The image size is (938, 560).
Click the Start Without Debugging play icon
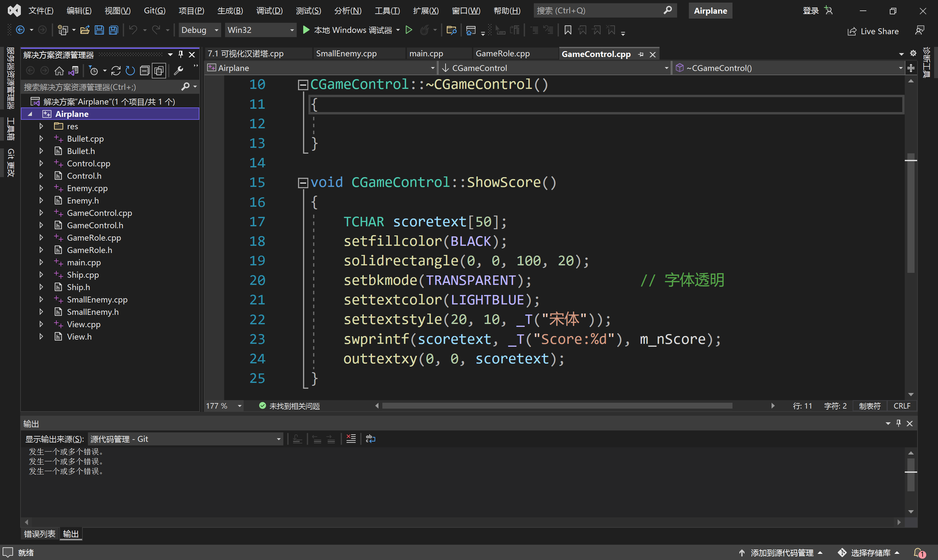point(409,30)
